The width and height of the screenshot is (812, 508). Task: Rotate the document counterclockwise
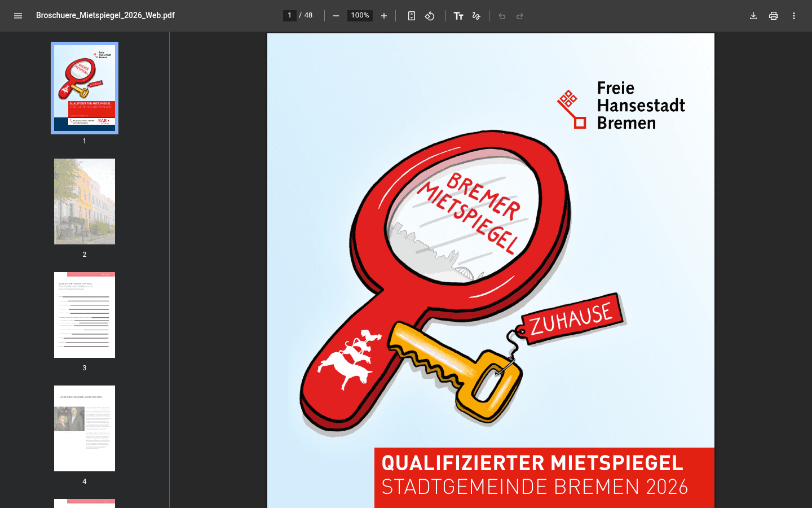point(430,16)
